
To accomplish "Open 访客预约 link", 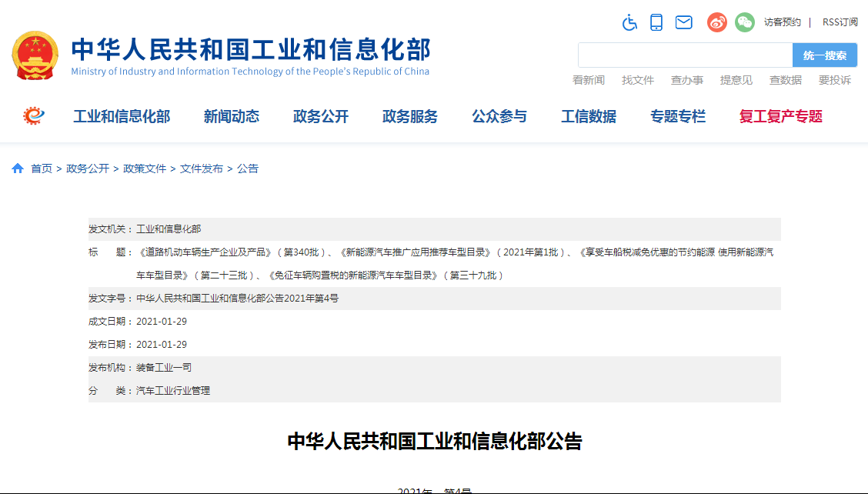I will pyautogui.click(x=782, y=22).
